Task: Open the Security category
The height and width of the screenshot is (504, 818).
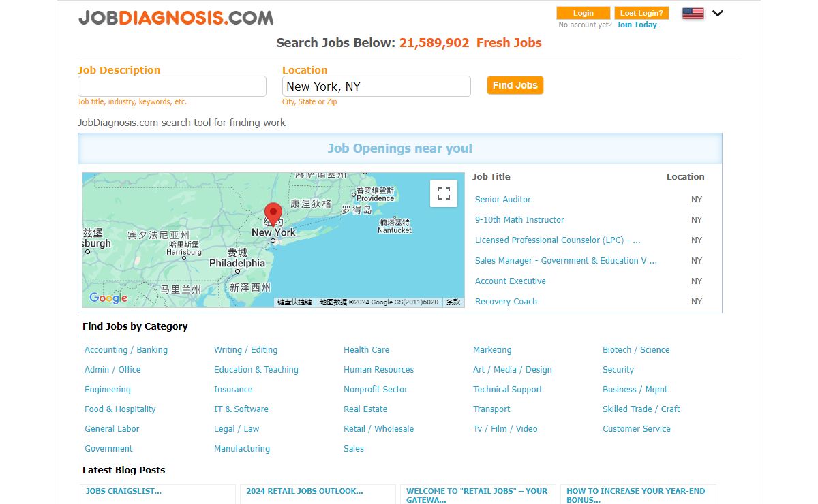Action: pyautogui.click(x=618, y=370)
